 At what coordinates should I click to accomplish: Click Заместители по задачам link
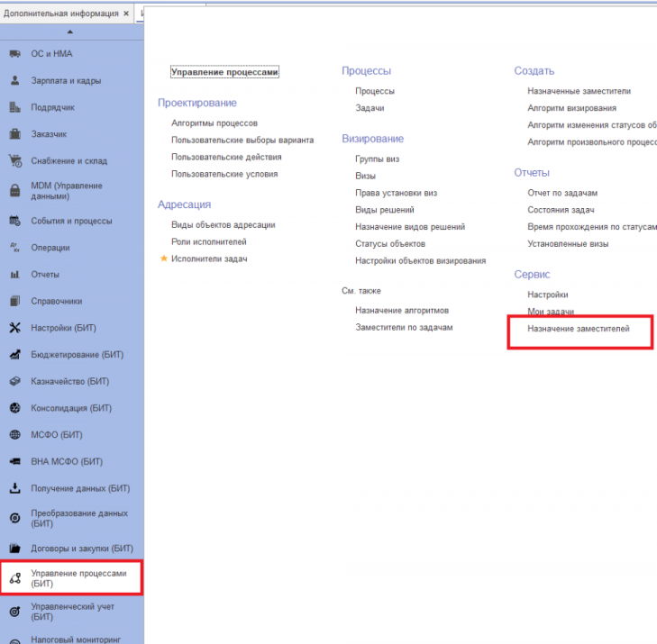point(404,328)
